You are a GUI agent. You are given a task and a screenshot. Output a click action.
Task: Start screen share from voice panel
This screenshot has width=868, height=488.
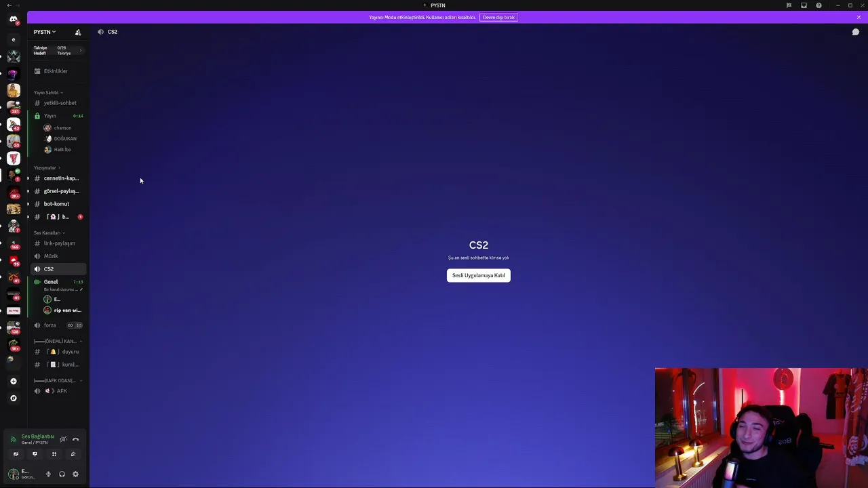click(35, 454)
